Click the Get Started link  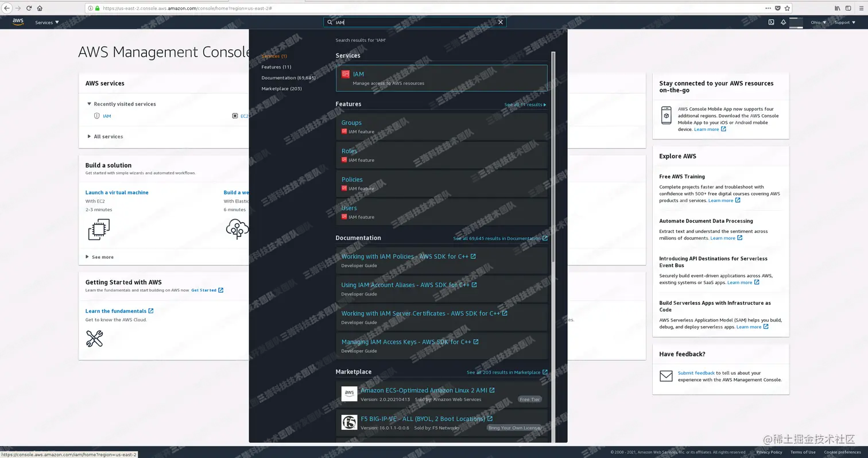point(207,290)
